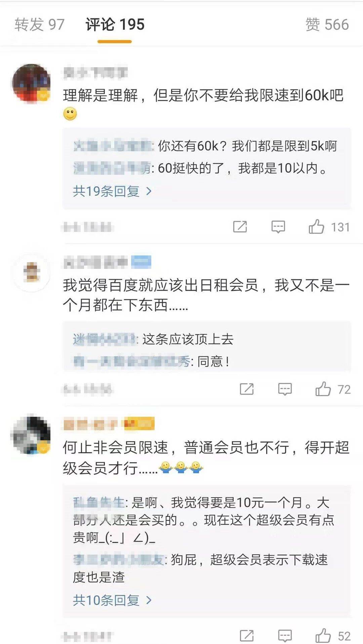This screenshot has height=644, width=363.
Task: Switch to the 转发 97 tab
Action: pyautogui.click(x=39, y=25)
